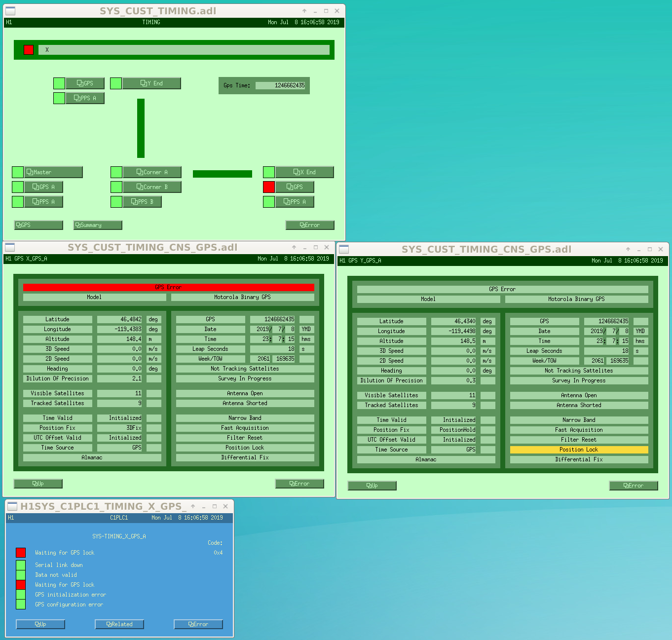
Task: Click Altitude value 148.5 in Y_GPS_A
Action: pyautogui.click(x=453, y=341)
